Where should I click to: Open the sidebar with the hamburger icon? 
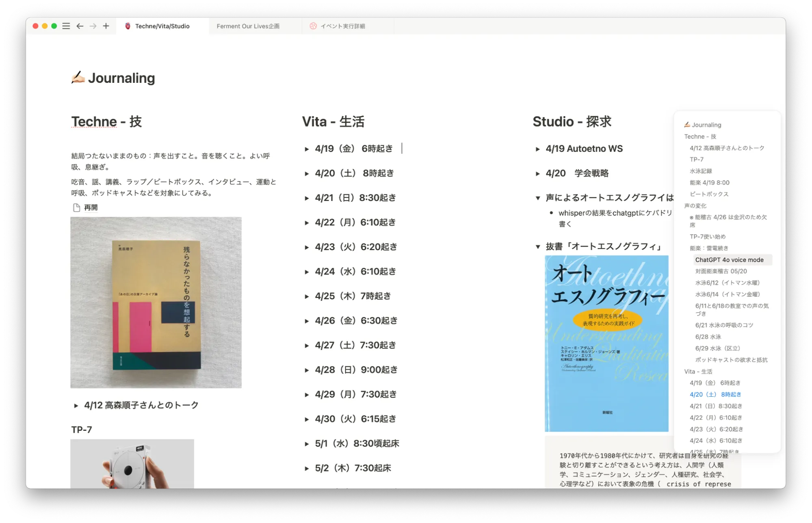pos(66,26)
